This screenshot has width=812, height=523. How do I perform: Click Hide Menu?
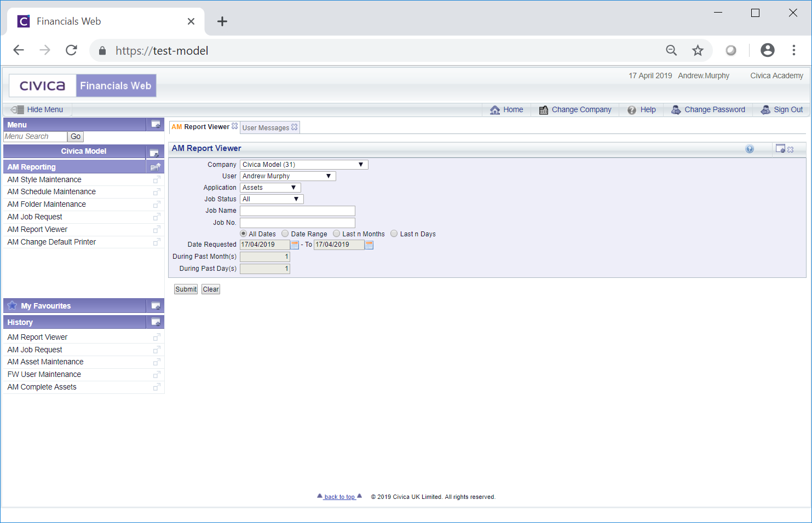37,109
